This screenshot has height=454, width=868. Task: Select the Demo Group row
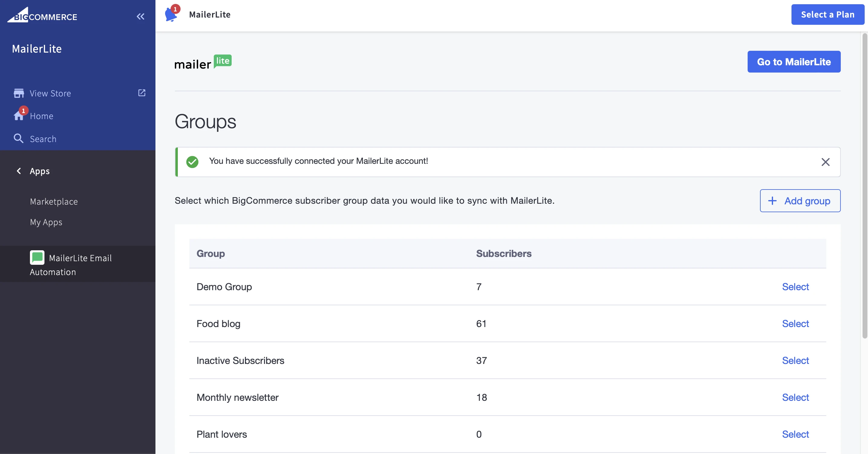(x=795, y=287)
